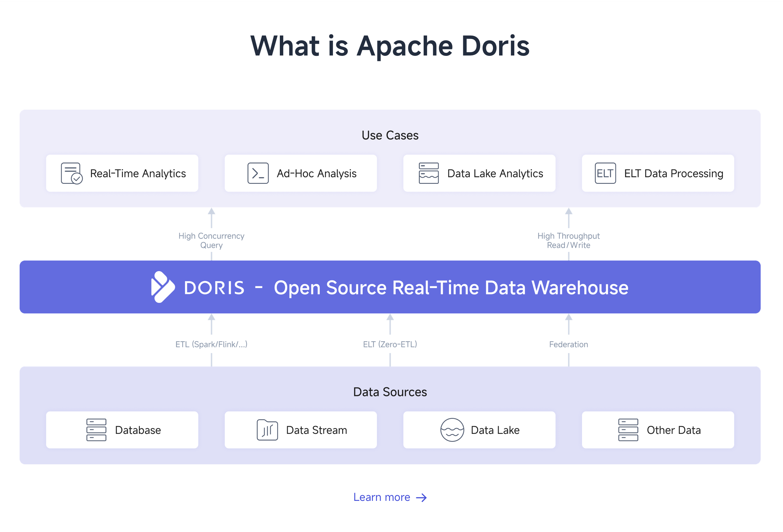The height and width of the screenshot is (532, 783).
Task: Click the Federation label
Action: click(569, 345)
